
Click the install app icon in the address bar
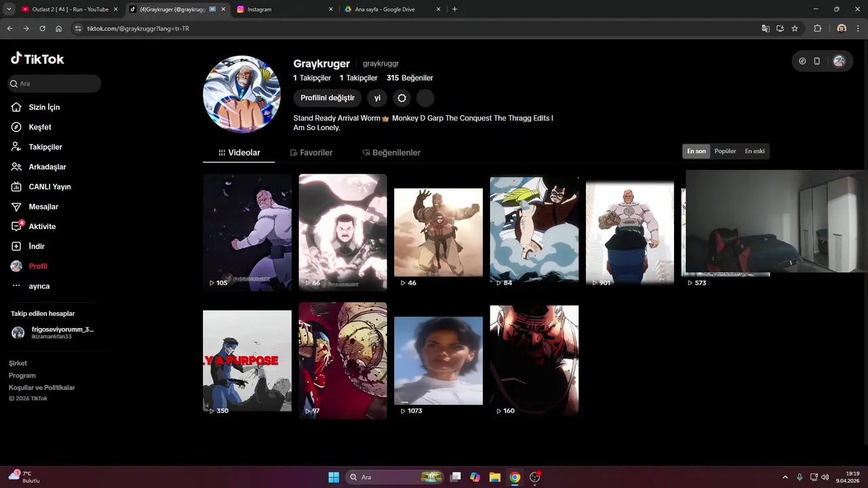[x=781, y=28]
